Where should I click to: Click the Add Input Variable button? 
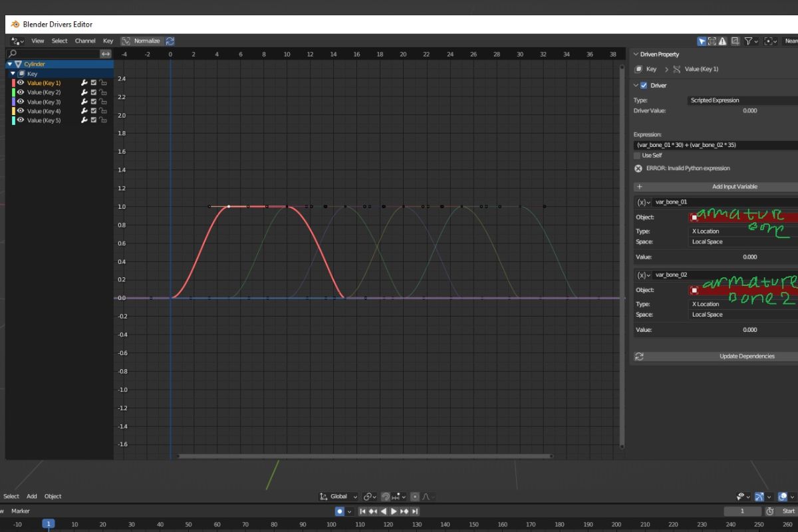tap(715, 187)
